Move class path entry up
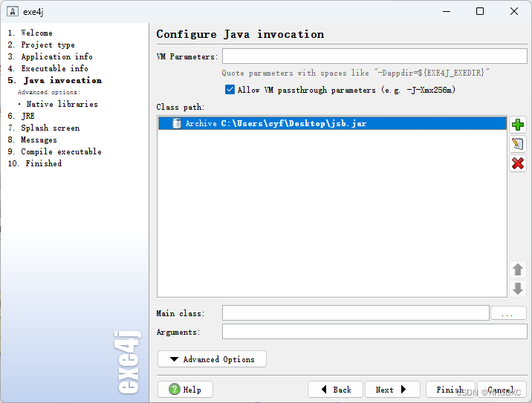 pyautogui.click(x=518, y=270)
